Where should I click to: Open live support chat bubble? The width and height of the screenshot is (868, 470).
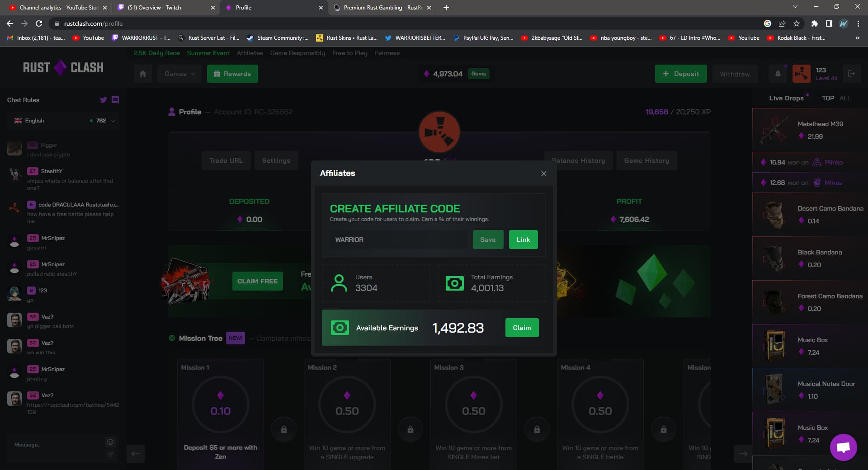coord(843,447)
